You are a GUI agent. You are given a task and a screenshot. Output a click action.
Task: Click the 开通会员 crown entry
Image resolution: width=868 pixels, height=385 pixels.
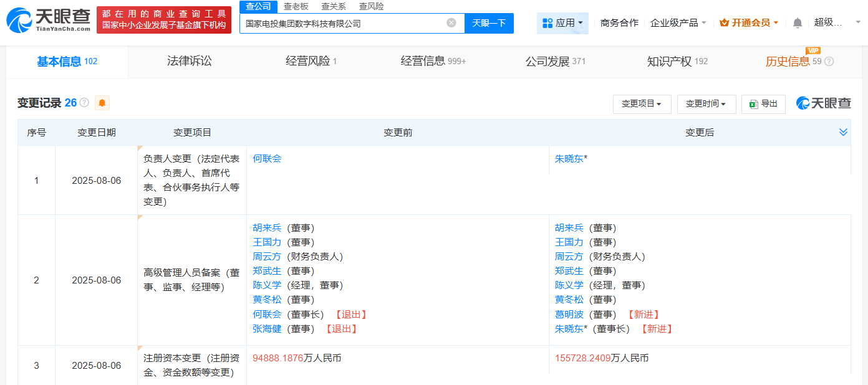click(x=748, y=21)
